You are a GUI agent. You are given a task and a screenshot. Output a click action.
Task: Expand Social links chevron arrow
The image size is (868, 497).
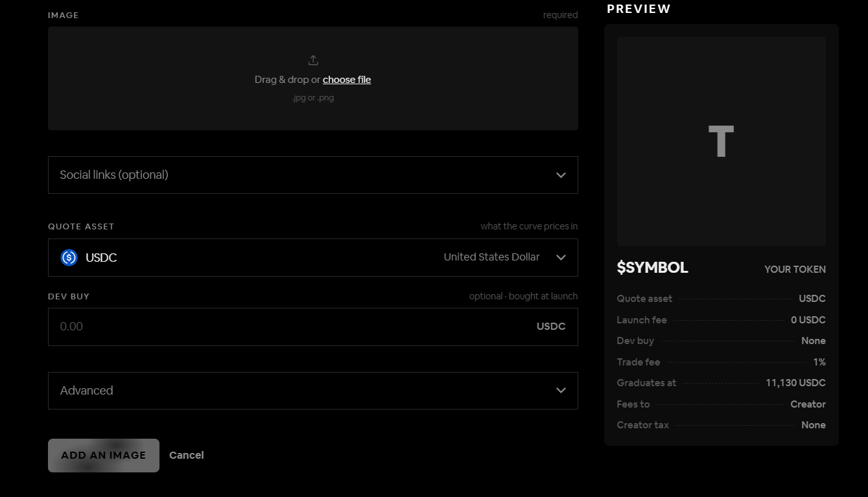tap(561, 175)
